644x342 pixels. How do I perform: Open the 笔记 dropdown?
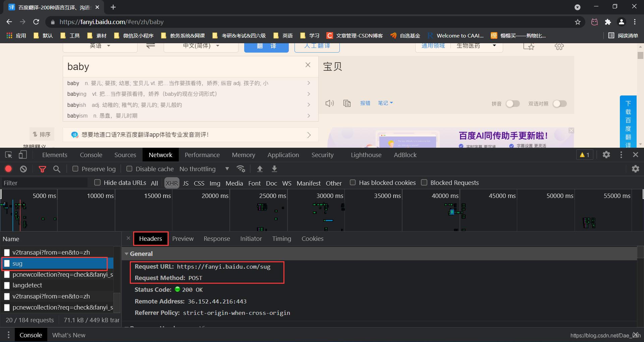point(385,103)
